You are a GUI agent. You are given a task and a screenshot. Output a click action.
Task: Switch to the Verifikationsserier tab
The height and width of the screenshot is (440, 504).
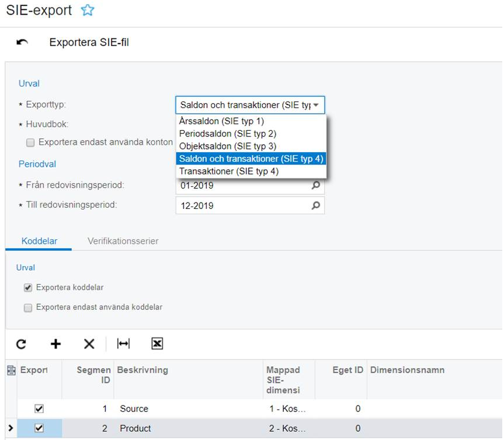(123, 241)
